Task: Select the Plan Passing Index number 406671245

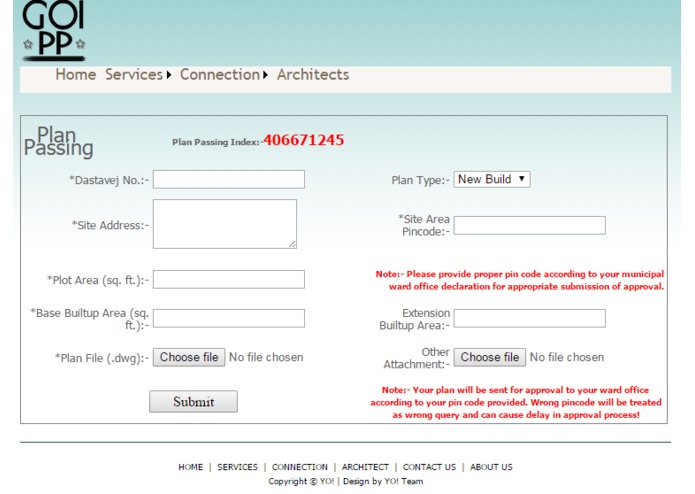Action: coord(304,140)
